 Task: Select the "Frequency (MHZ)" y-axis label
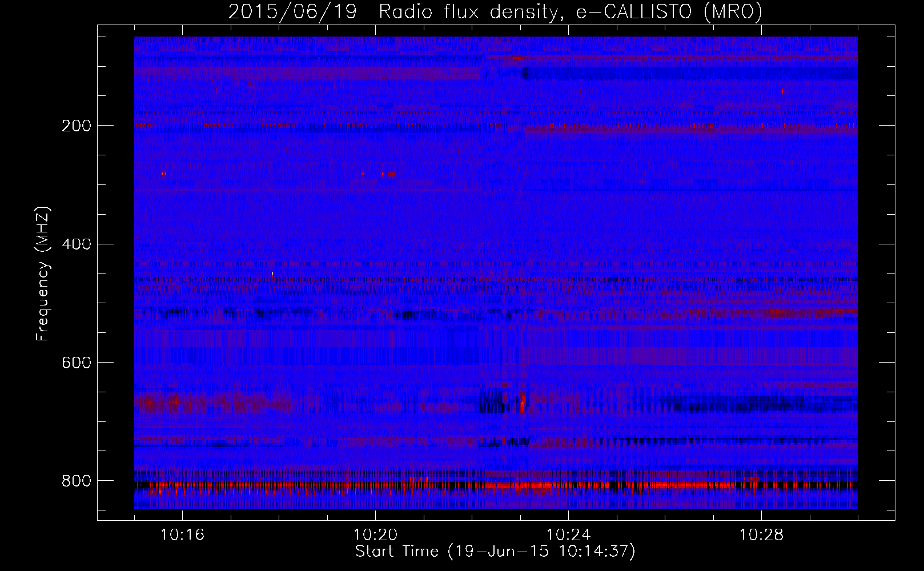pyautogui.click(x=43, y=274)
